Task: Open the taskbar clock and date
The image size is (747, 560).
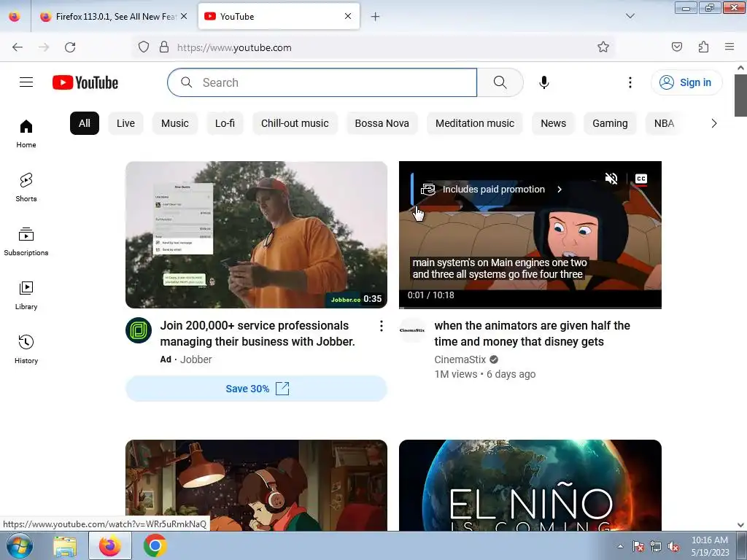Action: pyautogui.click(x=711, y=546)
